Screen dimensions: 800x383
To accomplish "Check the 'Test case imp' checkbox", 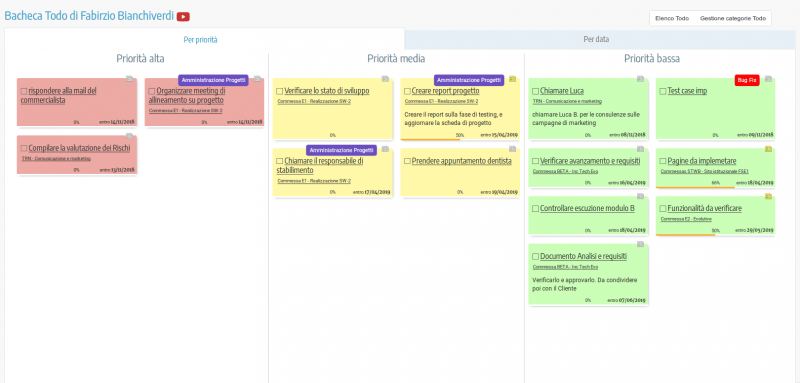I will pyautogui.click(x=663, y=91).
